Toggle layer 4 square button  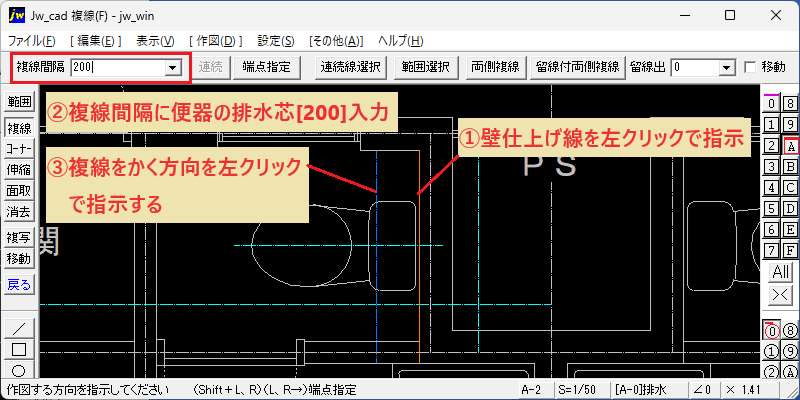[x=772, y=188]
